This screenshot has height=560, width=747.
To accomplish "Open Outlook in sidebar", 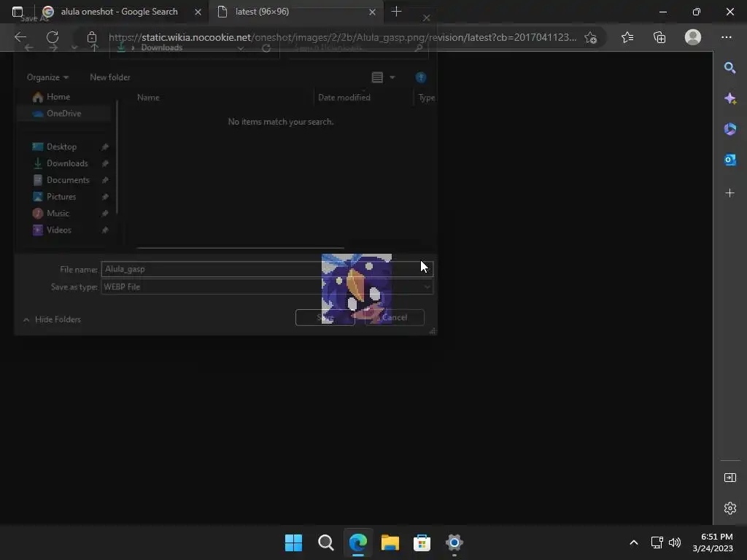I will (x=729, y=160).
